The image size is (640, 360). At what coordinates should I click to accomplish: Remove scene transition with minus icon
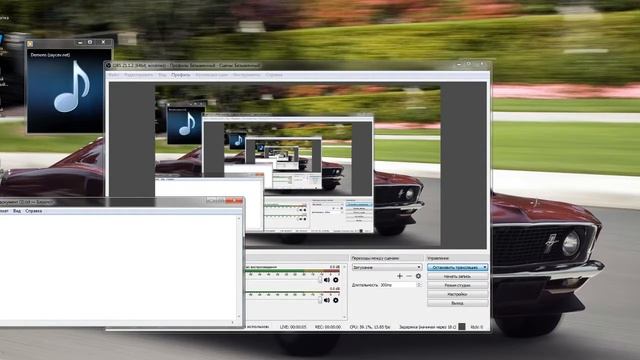click(409, 276)
